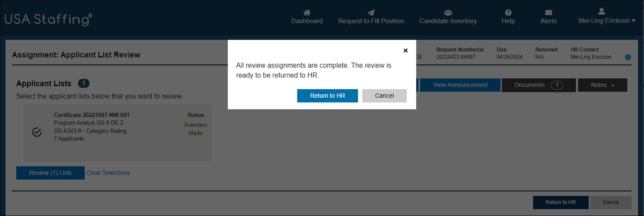Viewport: 644px width, 216px height.
Task: Open Request to Fill Position menu item
Action: pos(371,21)
